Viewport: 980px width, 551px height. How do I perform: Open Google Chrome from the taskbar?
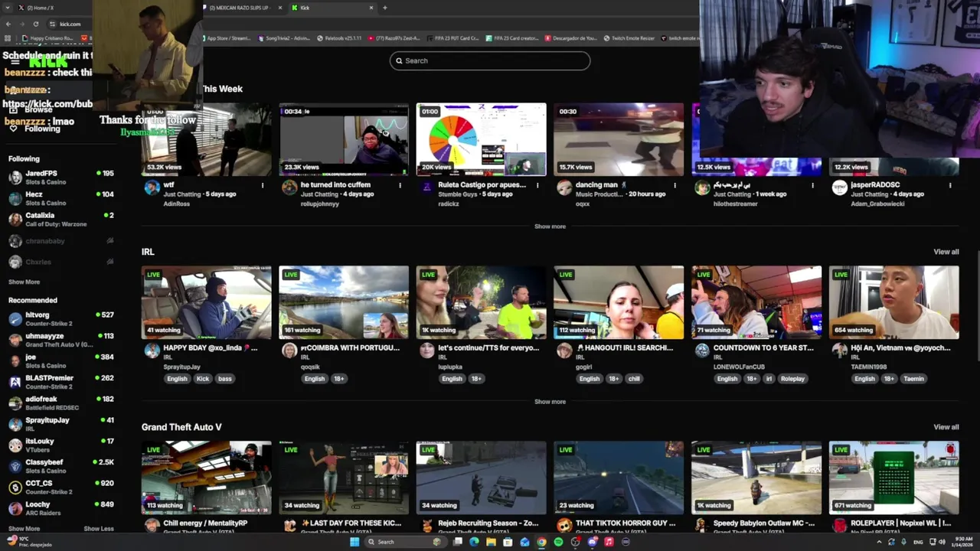tap(541, 542)
